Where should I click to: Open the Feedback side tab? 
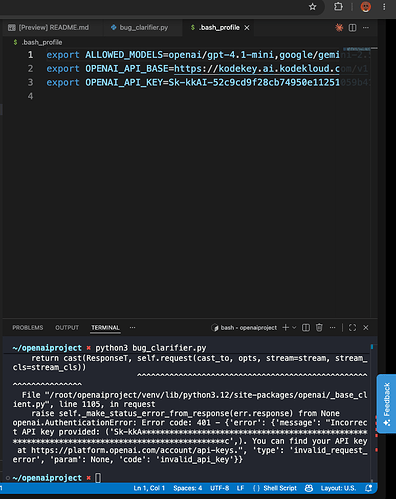[386, 404]
